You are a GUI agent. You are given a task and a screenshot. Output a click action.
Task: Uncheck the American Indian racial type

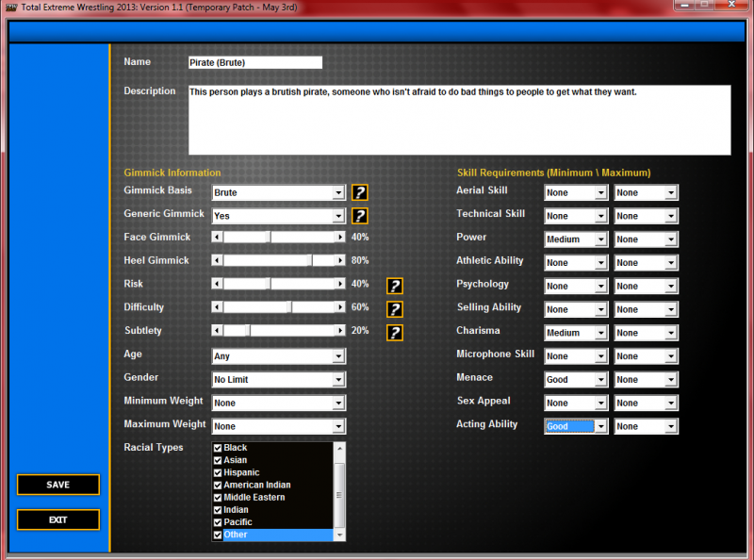click(218, 485)
